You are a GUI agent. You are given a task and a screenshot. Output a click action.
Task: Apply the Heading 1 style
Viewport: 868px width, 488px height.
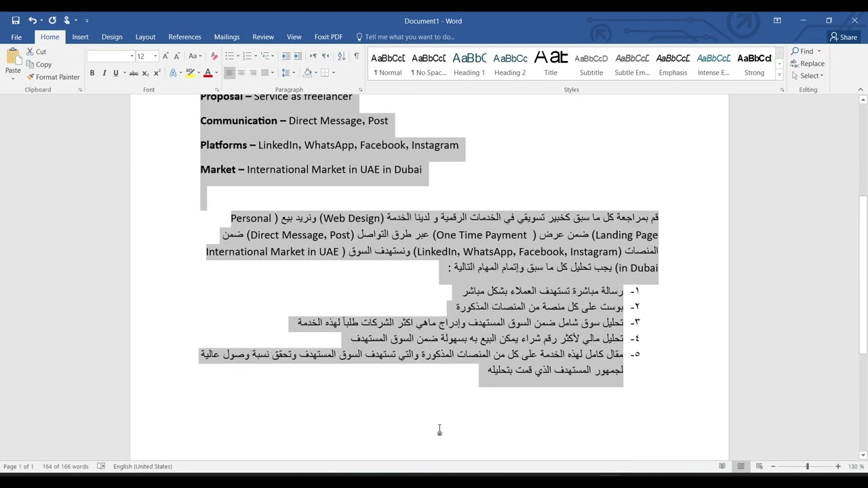point(469,64)
